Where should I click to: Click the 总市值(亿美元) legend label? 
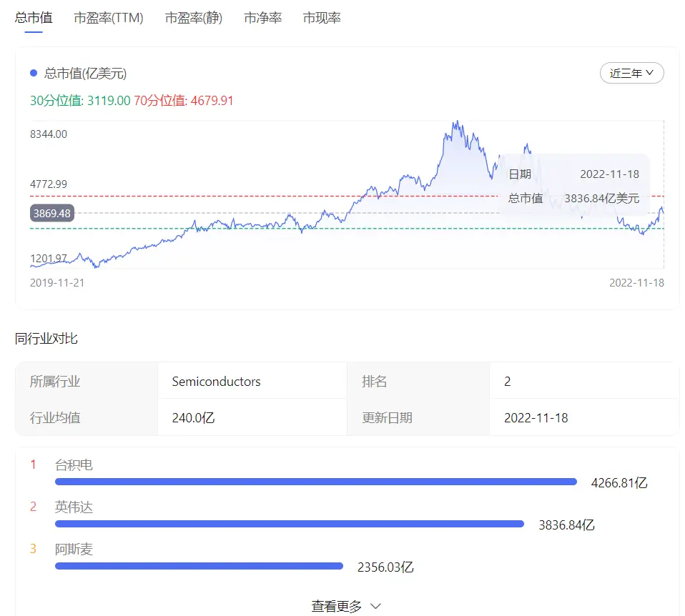pyautogui.click(x=85, y=73)
